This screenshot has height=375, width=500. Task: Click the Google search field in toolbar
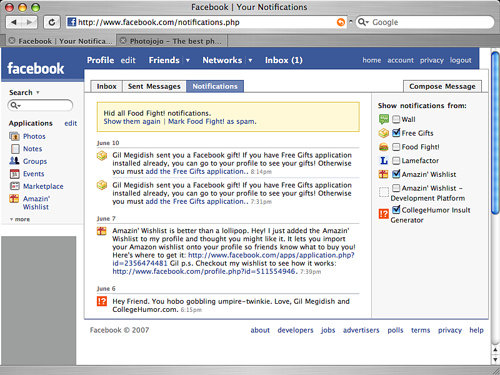[x=425, y=22]
